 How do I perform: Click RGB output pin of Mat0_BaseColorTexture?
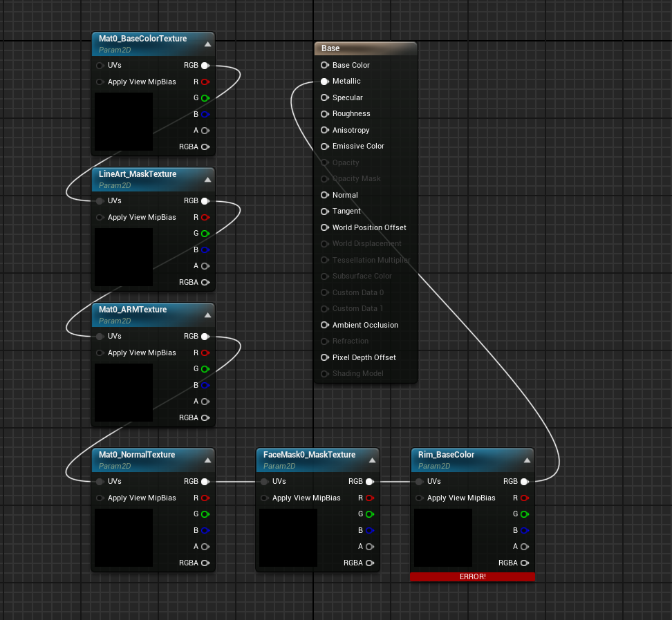205,66
